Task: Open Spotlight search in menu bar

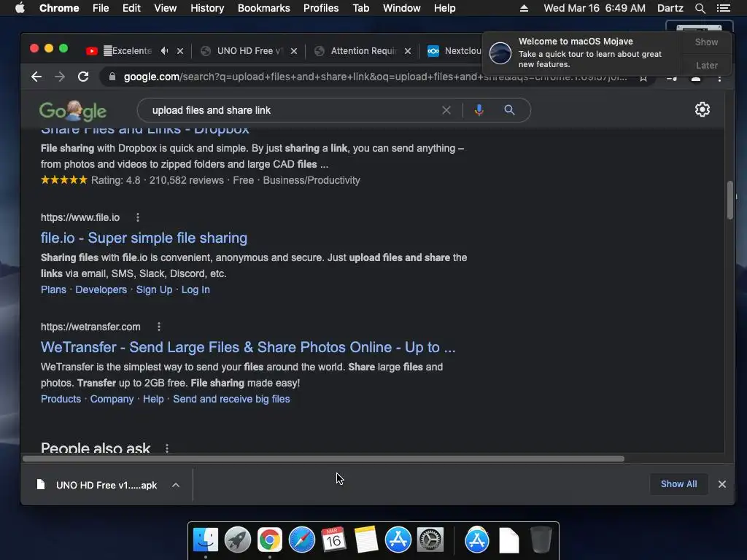Action: [700, 8]
